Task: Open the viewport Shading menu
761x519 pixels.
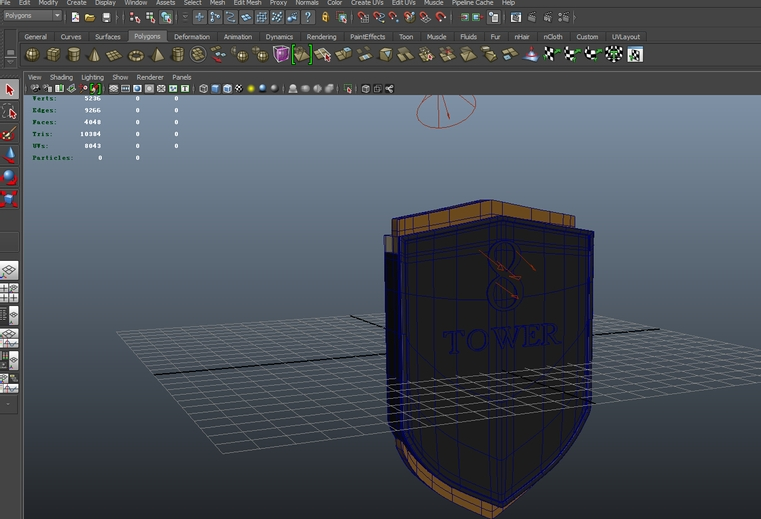Action: tap(61, 77)
